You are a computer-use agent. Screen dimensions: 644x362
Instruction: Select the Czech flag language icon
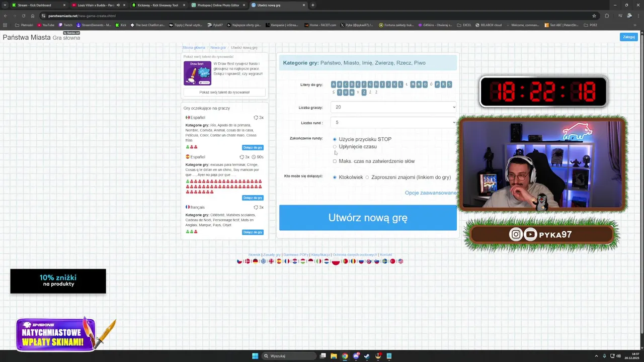coord(239,261)
